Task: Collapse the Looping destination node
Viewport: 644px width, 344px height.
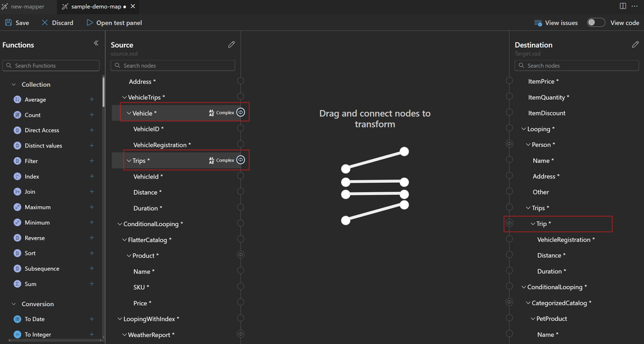Action: tap(523, 129)
